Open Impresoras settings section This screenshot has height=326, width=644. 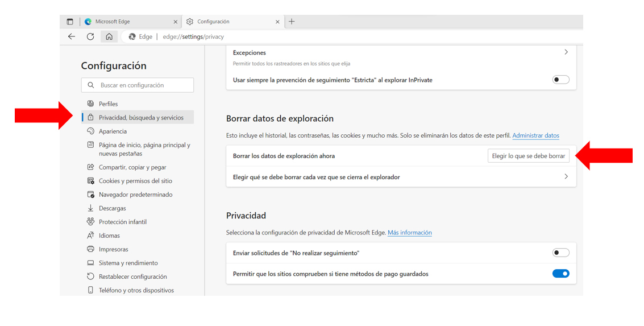pyautogui.click(x=138, y=249)
